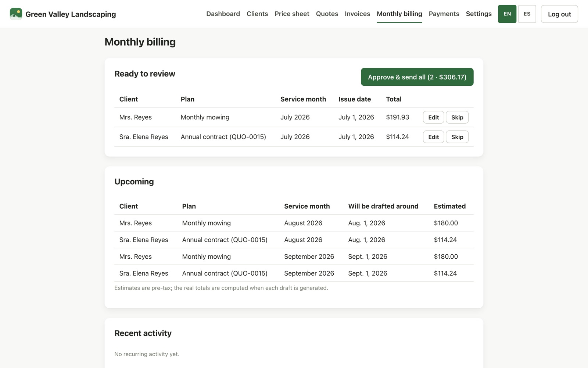
Task: Open the Payments page
Action: click(444, 14)
